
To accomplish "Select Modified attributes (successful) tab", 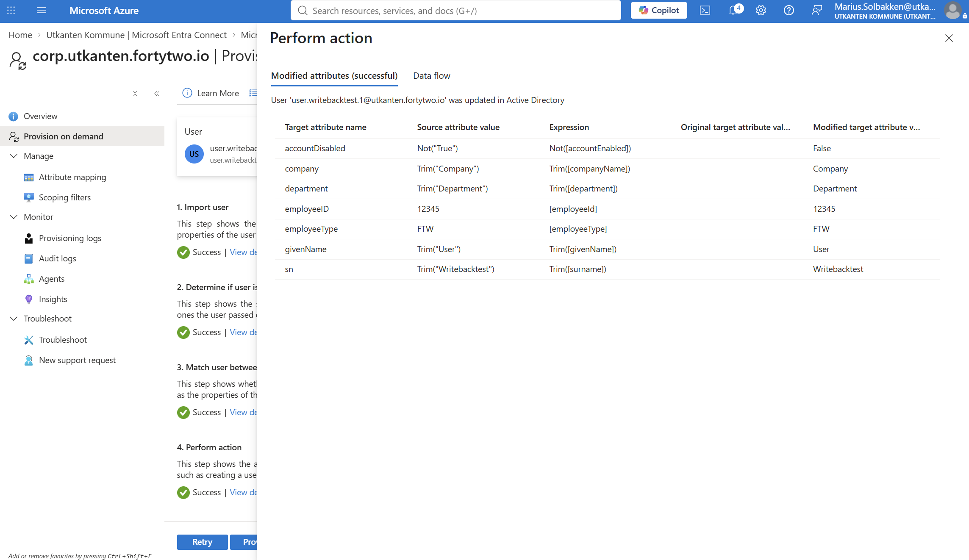I will coord(334,76).
